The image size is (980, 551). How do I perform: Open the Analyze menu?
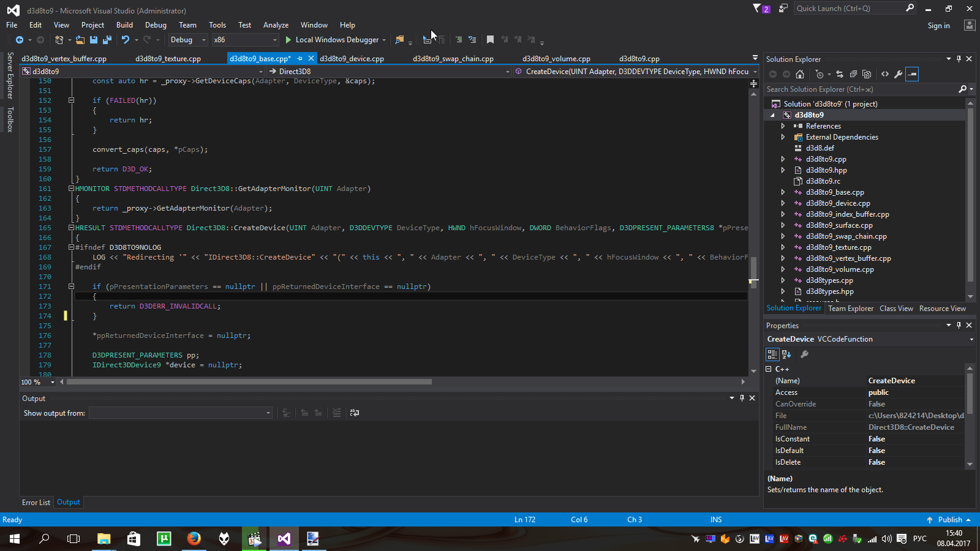coord(276,25)
